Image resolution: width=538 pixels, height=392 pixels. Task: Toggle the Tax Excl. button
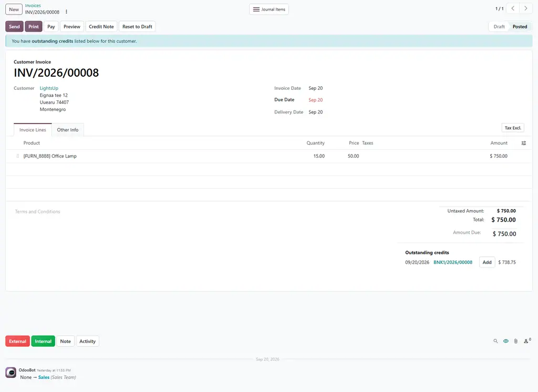(x=513, y=128)
